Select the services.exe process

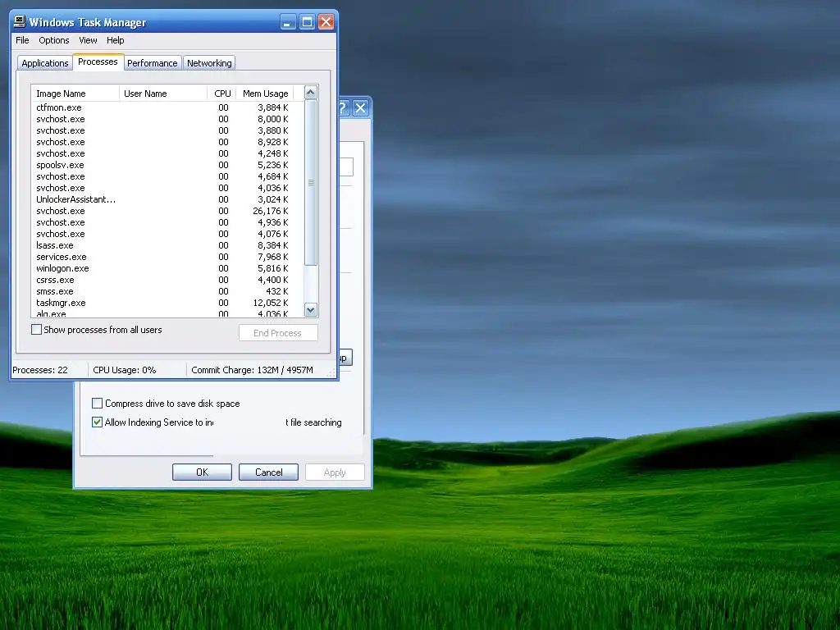167,257
